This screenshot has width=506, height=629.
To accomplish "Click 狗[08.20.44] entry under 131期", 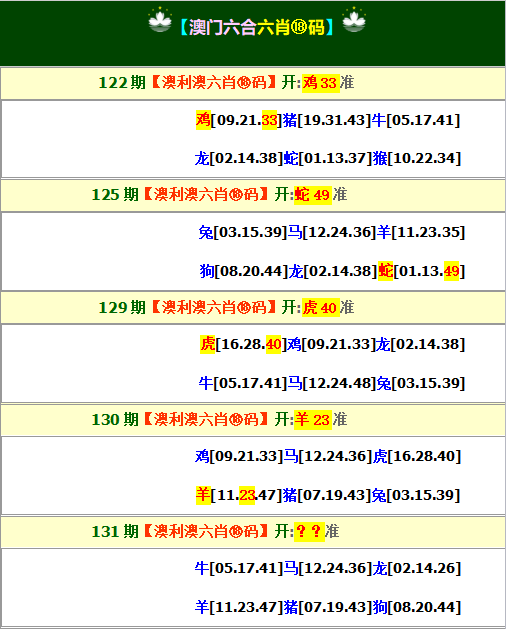I will [x=417, y=607].
